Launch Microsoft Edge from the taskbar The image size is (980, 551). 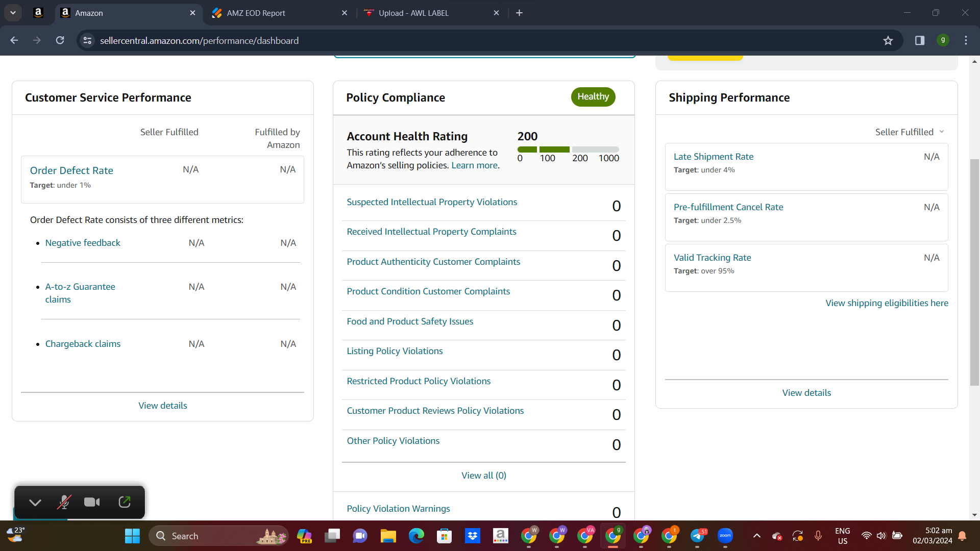416,536
